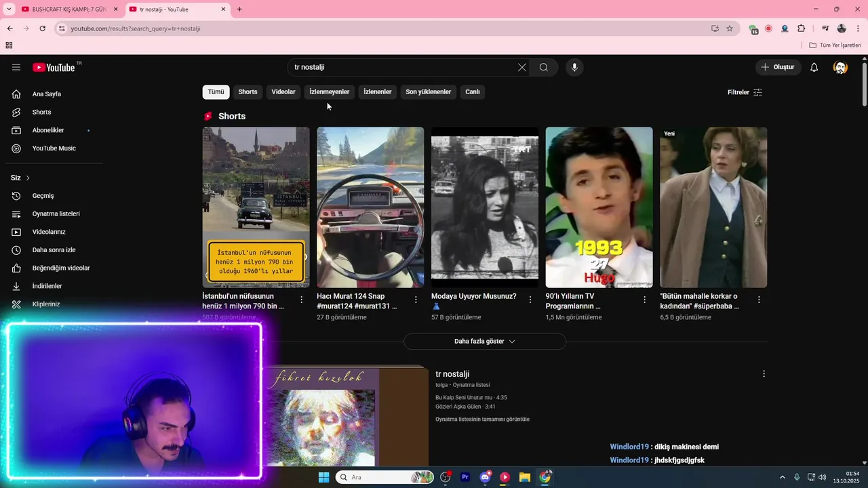Open Tüm Yer İşaretleri bookmarks folder

[835, 45]
